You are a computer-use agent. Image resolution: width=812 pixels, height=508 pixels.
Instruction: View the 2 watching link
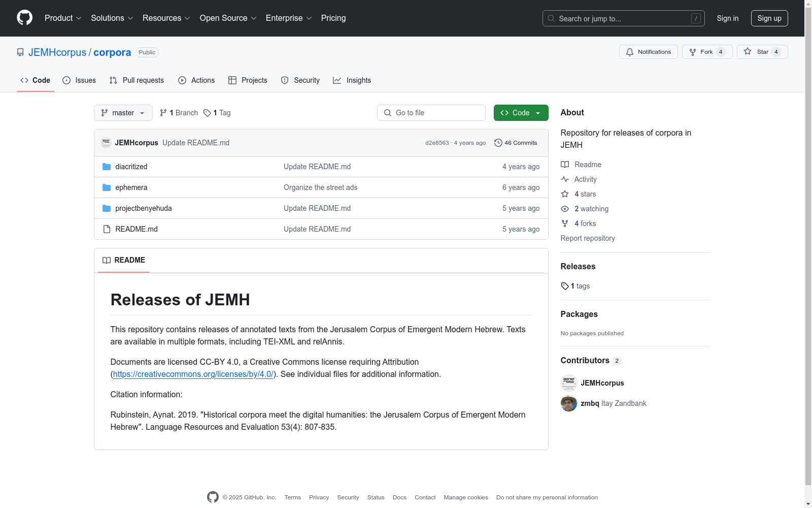tap(585, 209)
